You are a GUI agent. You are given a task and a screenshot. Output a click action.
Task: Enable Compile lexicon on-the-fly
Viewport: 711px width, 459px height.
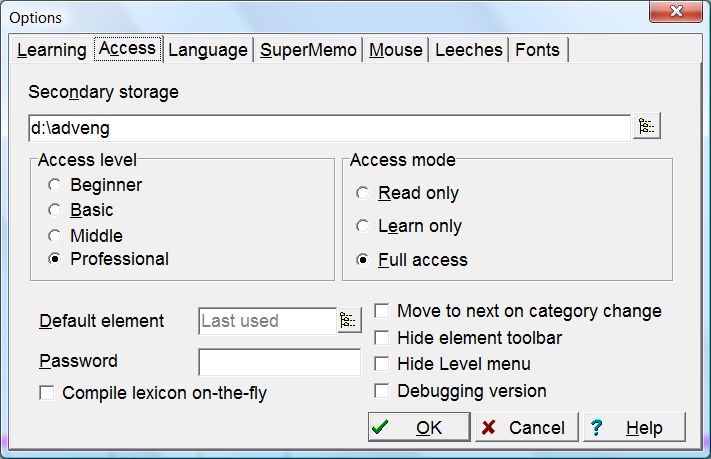47,393
